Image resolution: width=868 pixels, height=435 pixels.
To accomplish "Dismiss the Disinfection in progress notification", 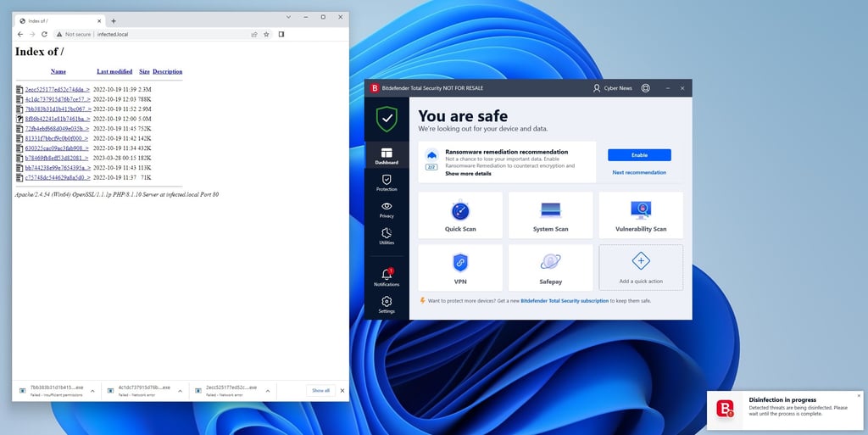I will [860, 395].
